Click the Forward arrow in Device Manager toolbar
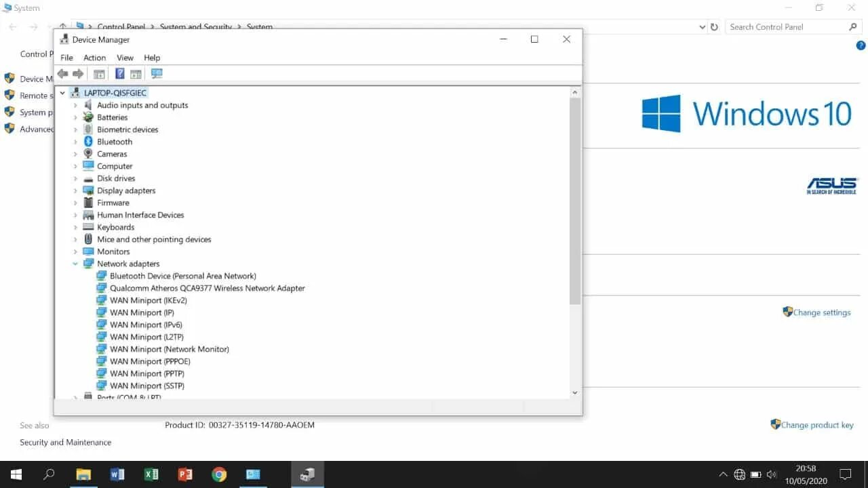Screen dimensions: 868x488 (78, 74)
